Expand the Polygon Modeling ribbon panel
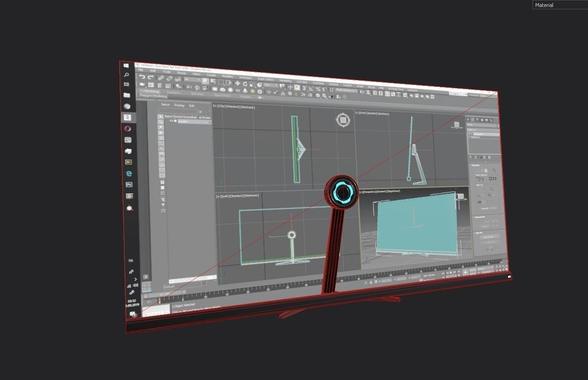588x380 pixels. pos(153,96)
